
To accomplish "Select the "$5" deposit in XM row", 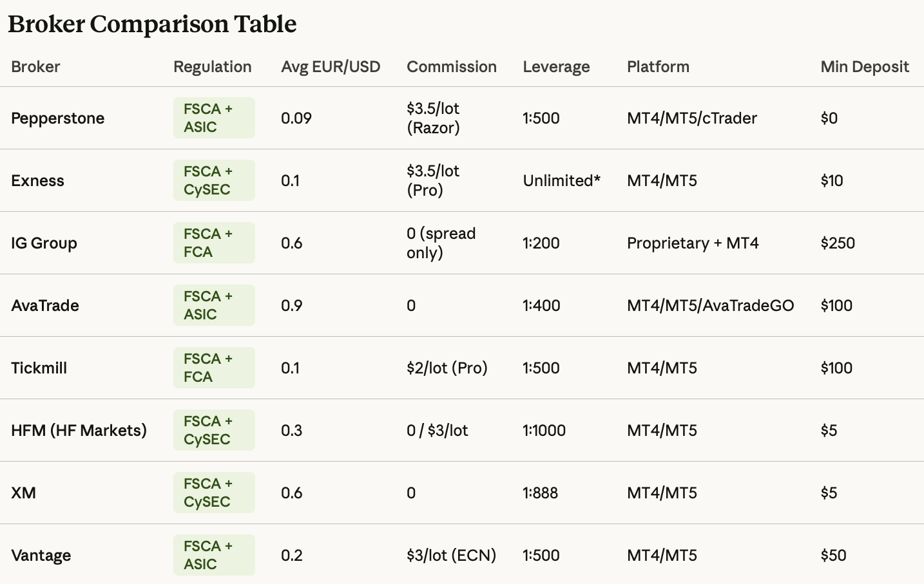I will (x=829, y=493).
